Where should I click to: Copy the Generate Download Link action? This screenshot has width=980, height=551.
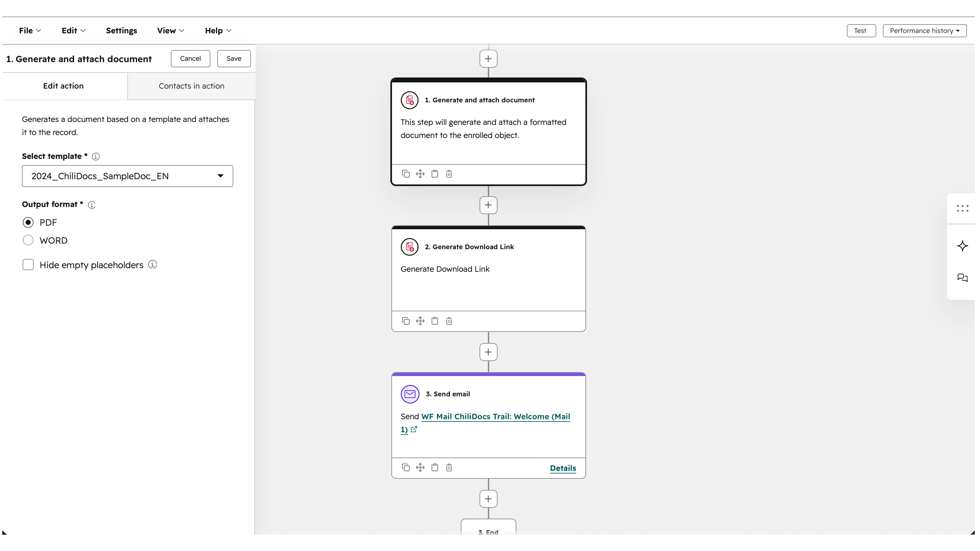(405, 321)
